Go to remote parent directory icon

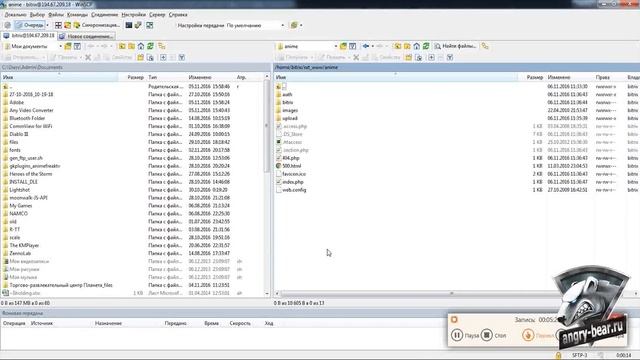click(x=398, y=47)
